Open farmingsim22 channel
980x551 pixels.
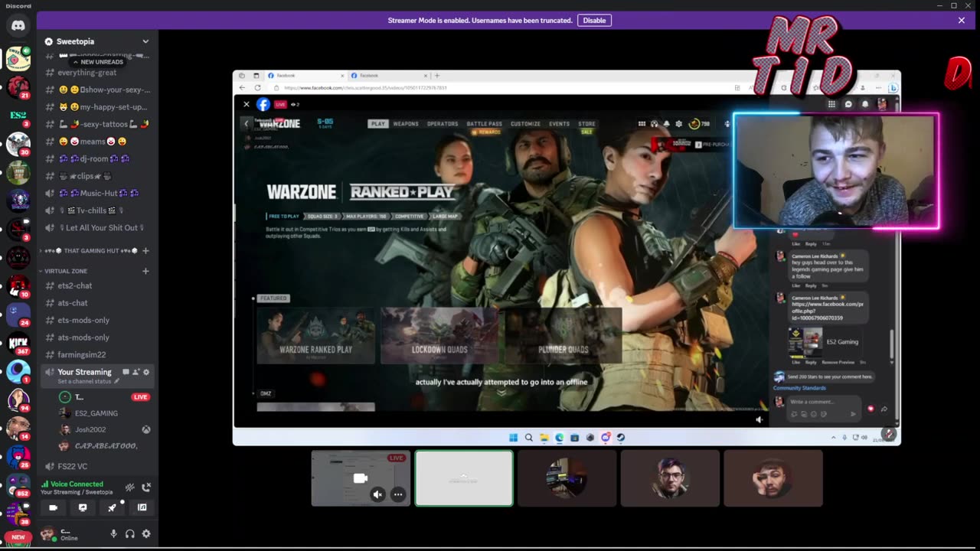click(97, 354)
